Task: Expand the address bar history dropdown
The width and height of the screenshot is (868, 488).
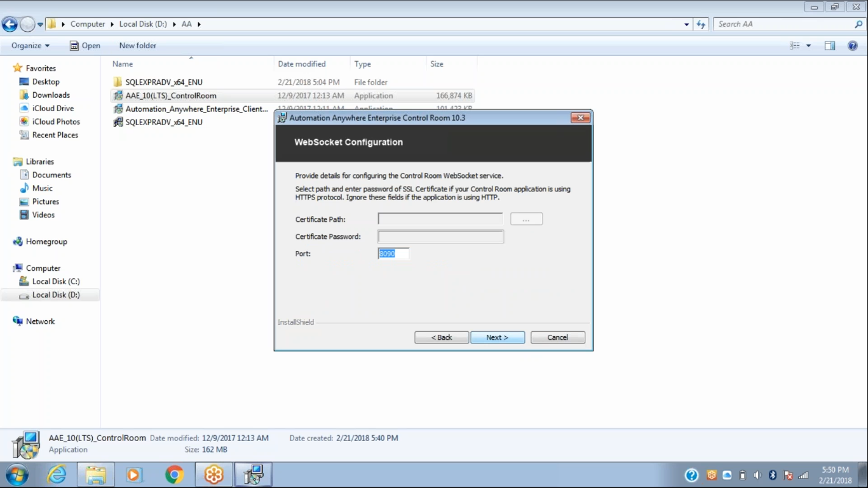Action: 686,24
